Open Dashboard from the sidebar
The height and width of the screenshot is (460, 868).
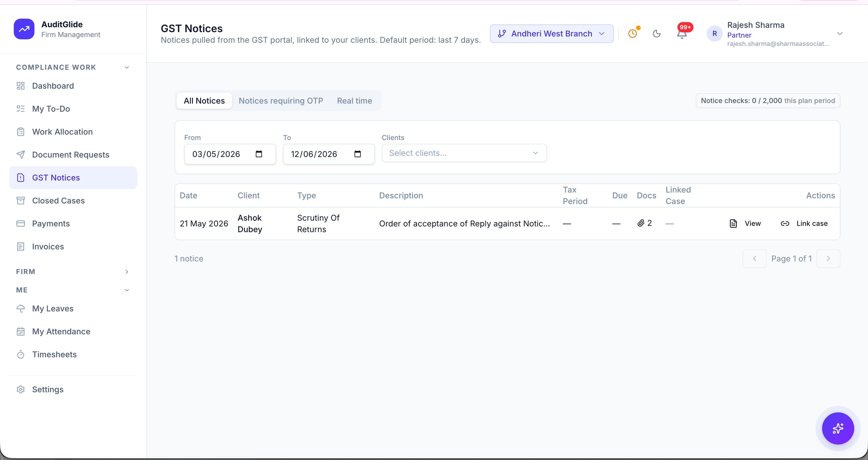(73, 86)
